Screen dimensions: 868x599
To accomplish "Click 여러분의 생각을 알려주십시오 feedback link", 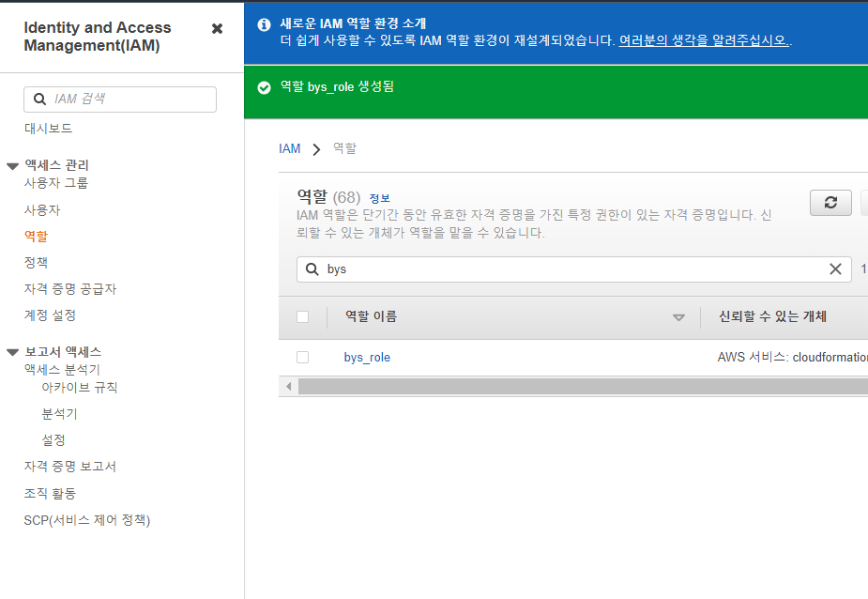I will pos(704,40).
